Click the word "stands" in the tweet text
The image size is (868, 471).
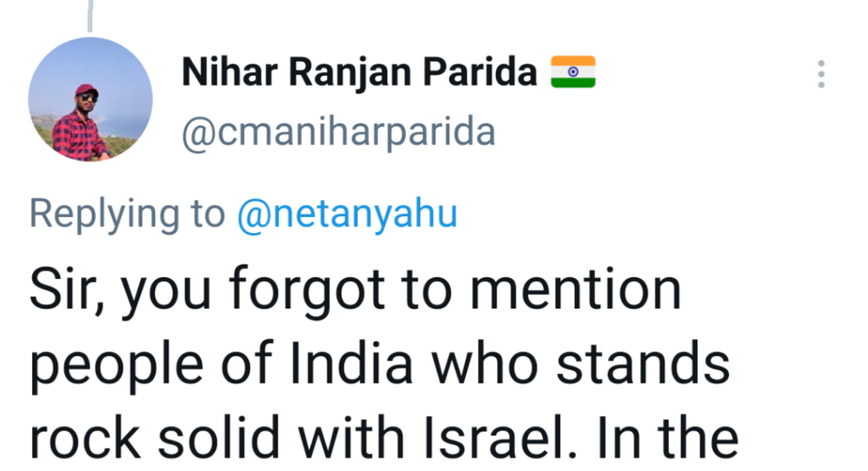pyautogui.click(x=643, y=363)
